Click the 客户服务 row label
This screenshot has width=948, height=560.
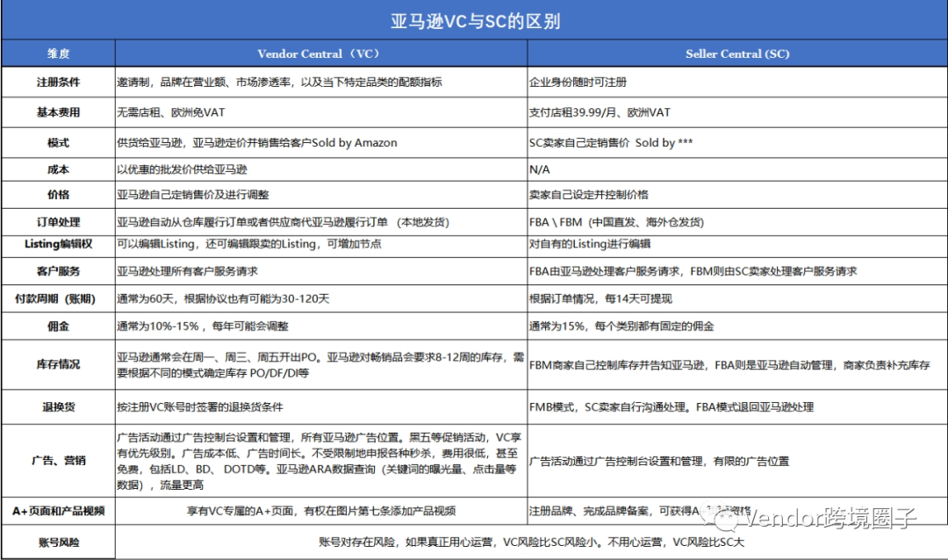click(x=58, y=272)
